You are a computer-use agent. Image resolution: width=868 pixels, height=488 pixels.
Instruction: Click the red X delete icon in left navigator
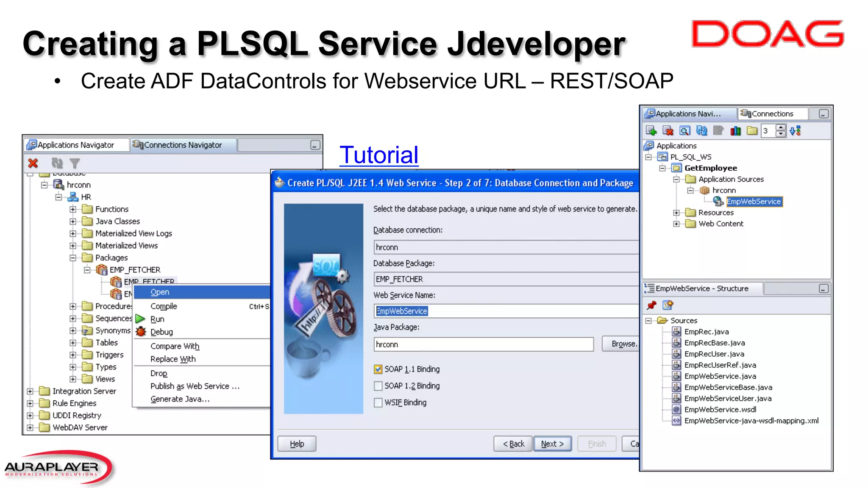[33, 163]
